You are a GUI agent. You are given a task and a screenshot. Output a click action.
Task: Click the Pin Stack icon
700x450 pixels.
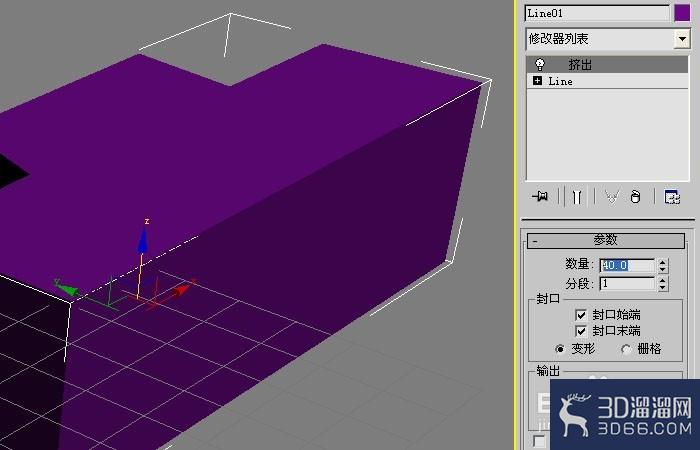pos(540,196)
